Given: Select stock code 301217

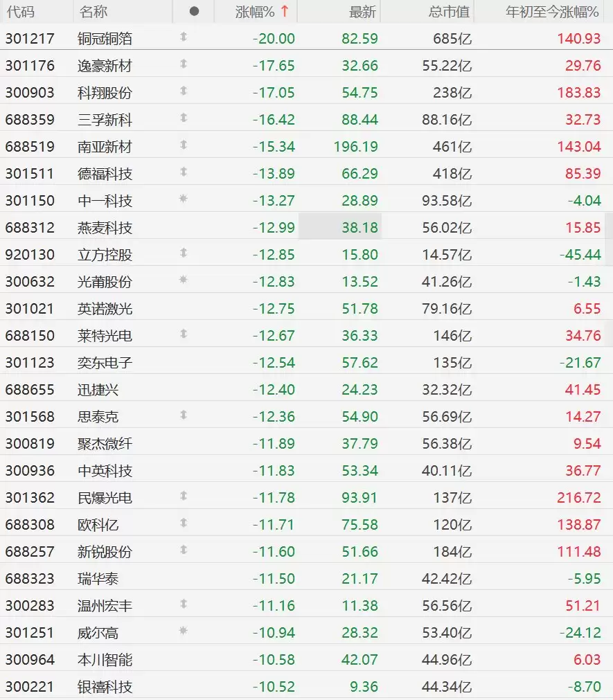Looking at the screenshot, I should click(30, 39).
